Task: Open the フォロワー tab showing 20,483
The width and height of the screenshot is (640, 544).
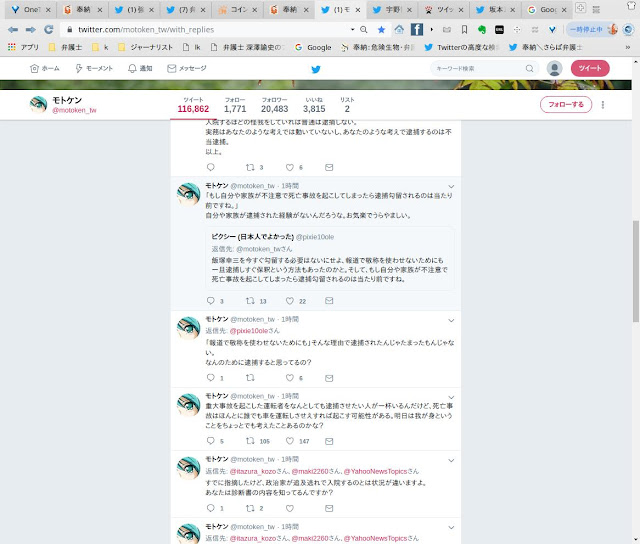Action: pos(274,105)
